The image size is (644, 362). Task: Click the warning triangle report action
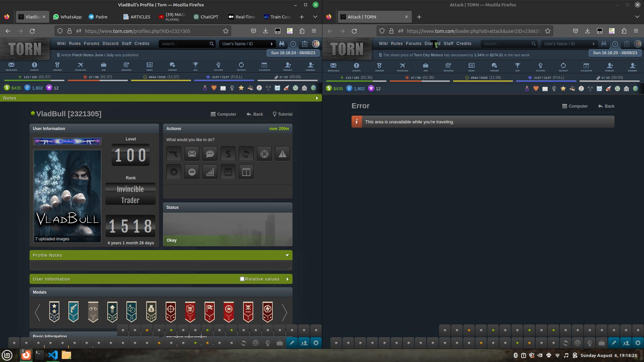click(x=282, y=154)
